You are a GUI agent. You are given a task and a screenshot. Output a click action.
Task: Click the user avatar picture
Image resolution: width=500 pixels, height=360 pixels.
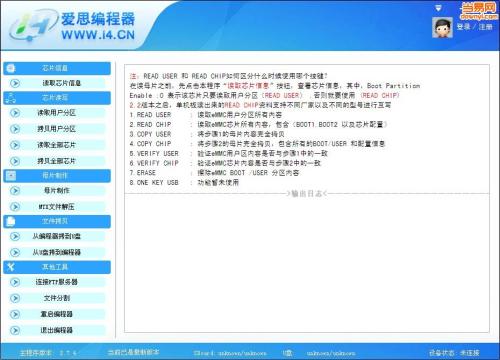point(442,27)
